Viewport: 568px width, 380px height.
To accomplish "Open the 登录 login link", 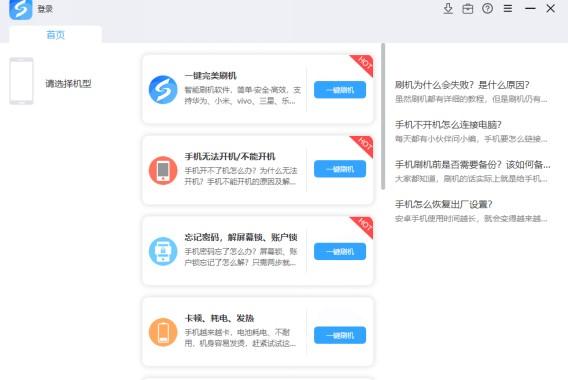I will pos(45,9).
